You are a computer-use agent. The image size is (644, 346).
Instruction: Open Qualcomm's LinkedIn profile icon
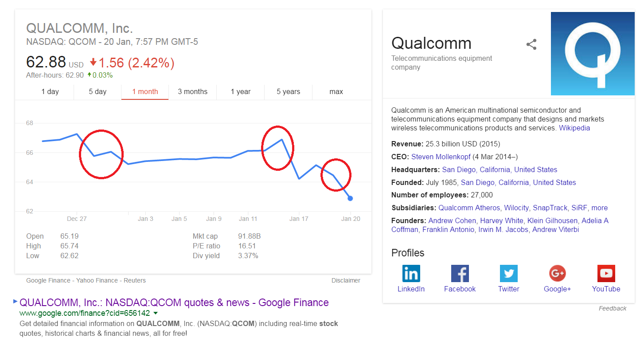coord(411,274)
